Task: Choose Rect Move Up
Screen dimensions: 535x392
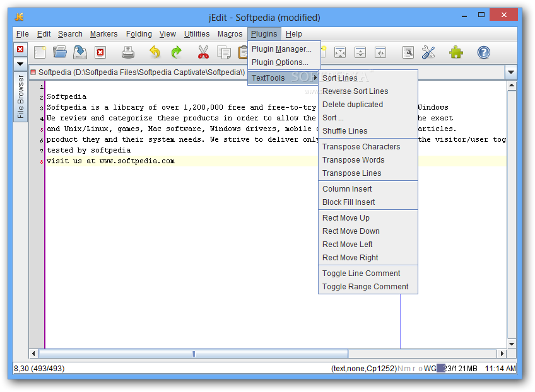Action: [368, 218]
